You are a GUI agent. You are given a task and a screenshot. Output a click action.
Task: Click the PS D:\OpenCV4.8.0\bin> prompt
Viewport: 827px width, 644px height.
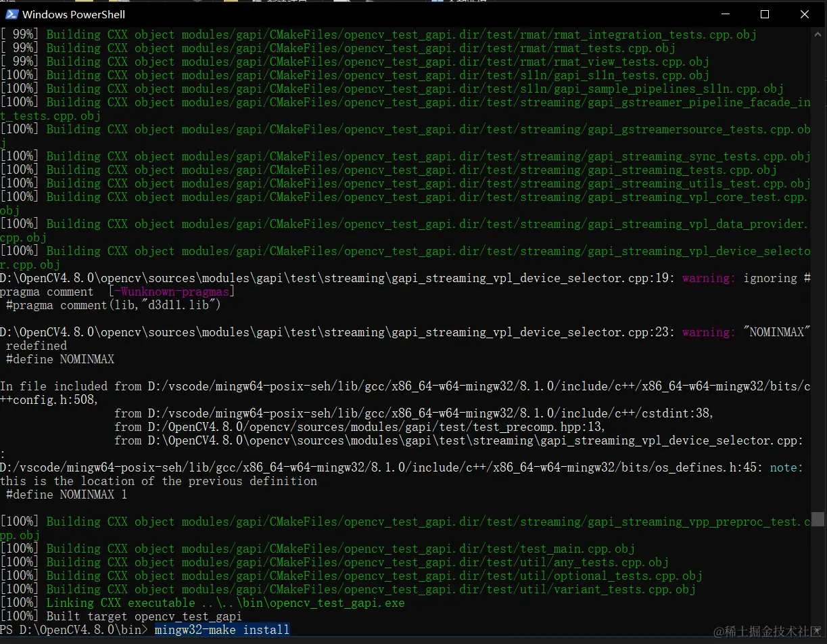coord(74,630)
